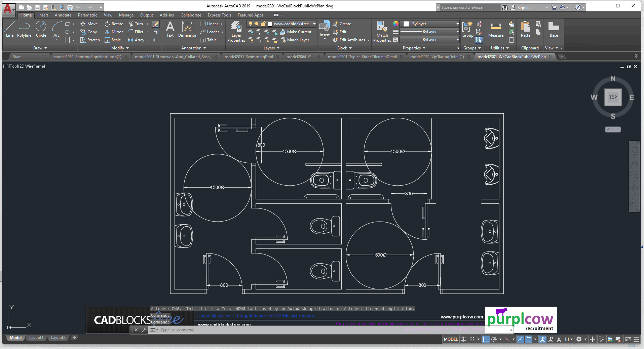The image size is (644, 349).
Task: Toggle grid display in status bar
Action: point(463,339)
